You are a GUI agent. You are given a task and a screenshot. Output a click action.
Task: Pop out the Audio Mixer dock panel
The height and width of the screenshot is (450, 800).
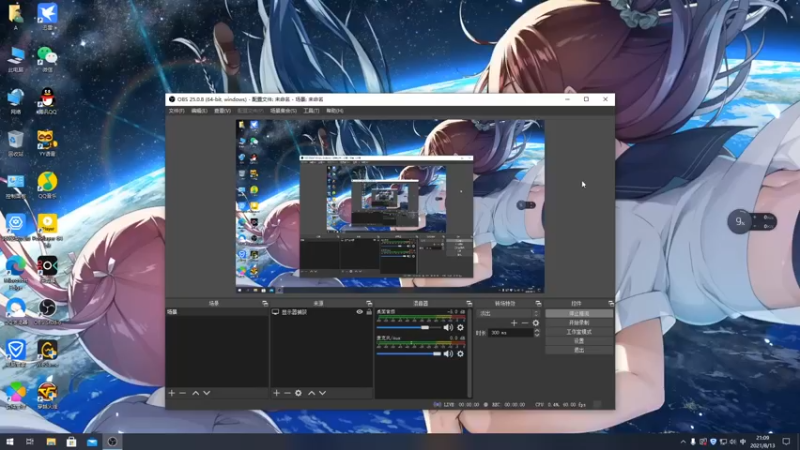click(469, 304)
